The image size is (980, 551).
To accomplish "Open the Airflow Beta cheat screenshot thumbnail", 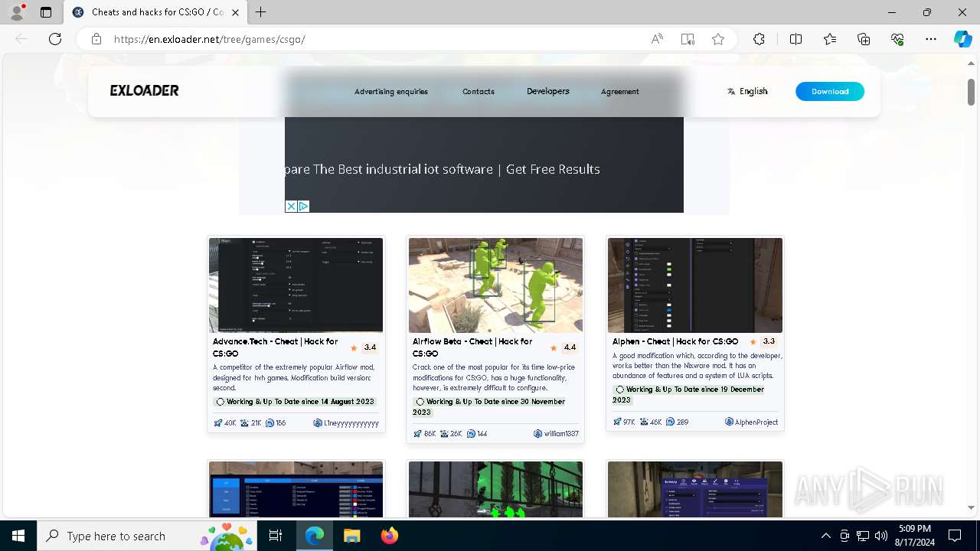I will (x=495, y=285).
